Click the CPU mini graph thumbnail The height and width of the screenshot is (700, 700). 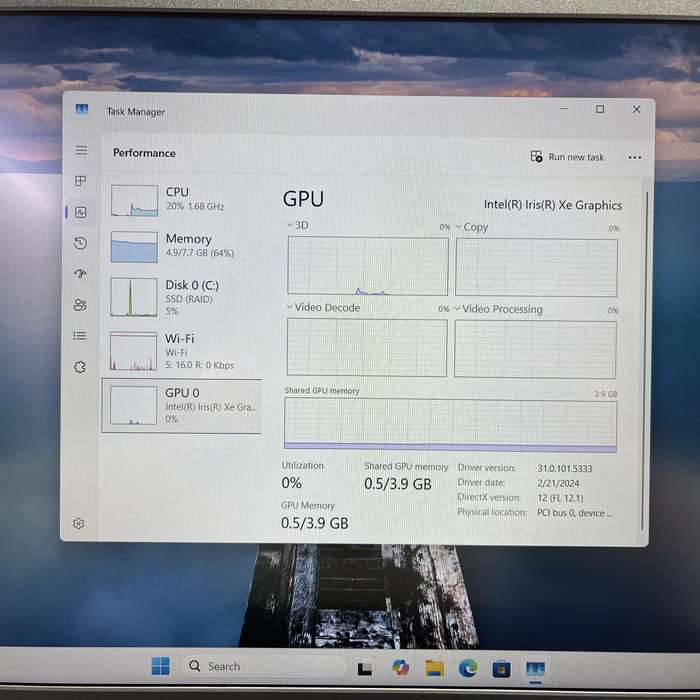pyautogui.click(x=134, y=201)
